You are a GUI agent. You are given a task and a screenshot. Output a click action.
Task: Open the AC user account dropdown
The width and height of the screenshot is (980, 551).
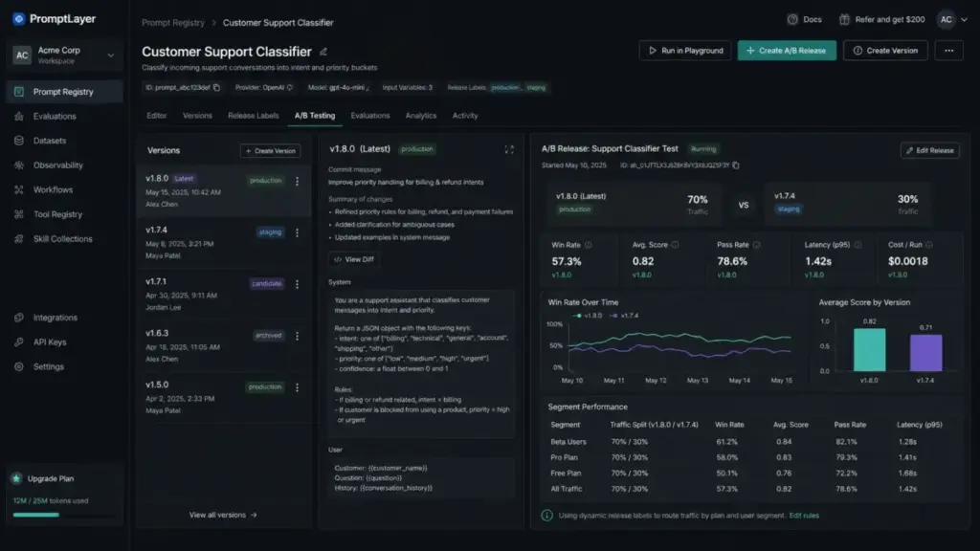click(952, 19)
